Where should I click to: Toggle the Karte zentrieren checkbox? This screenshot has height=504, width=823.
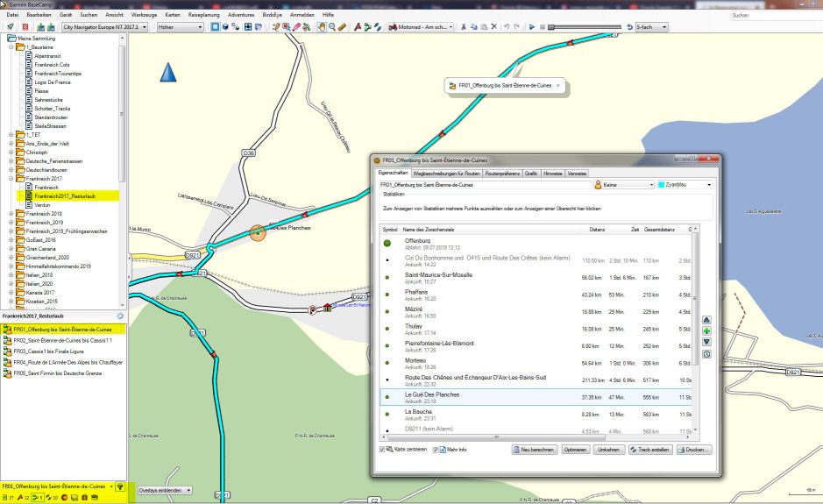click(x=382, y=450)
